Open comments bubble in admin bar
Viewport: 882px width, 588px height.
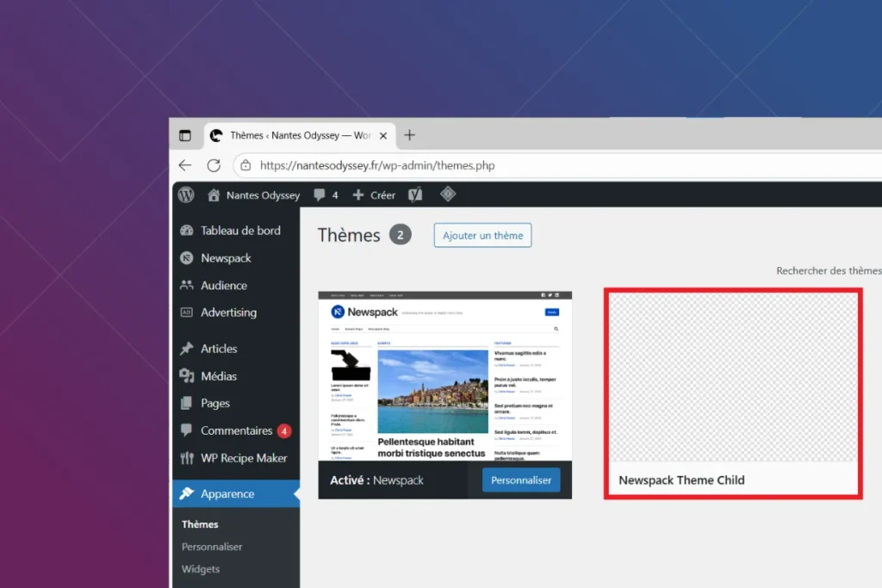(x=326, y=195)
